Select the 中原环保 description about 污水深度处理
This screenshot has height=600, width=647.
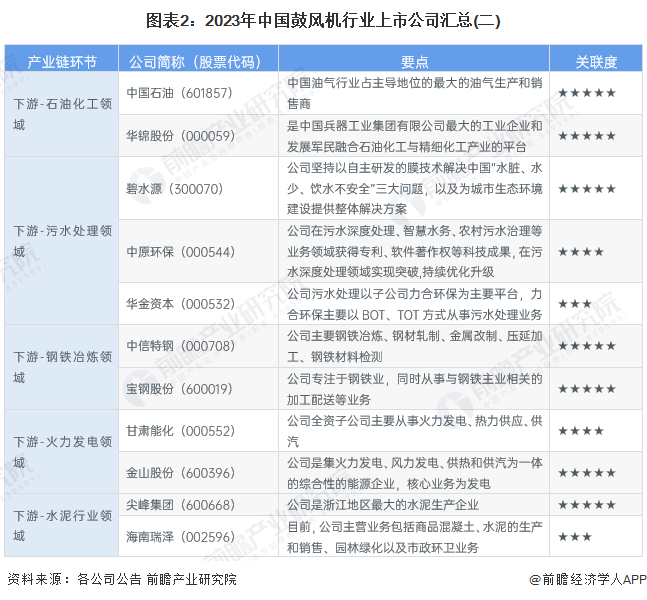415,251
